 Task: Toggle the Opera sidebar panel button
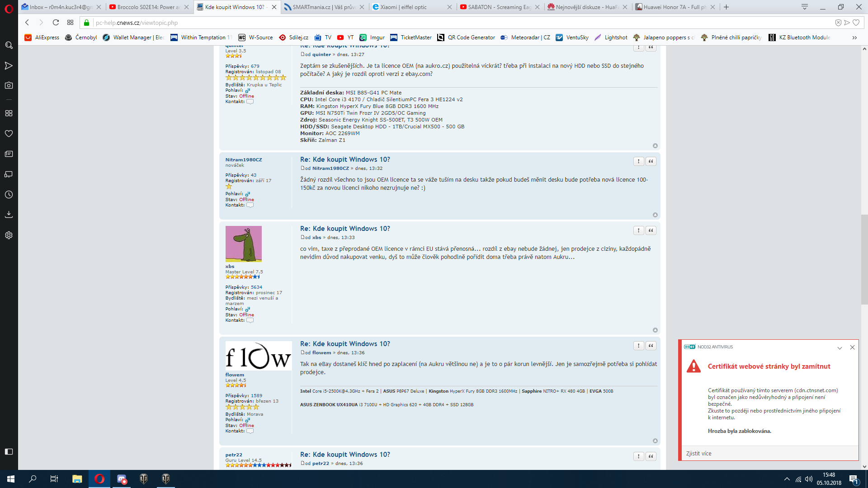click(9, 451)
